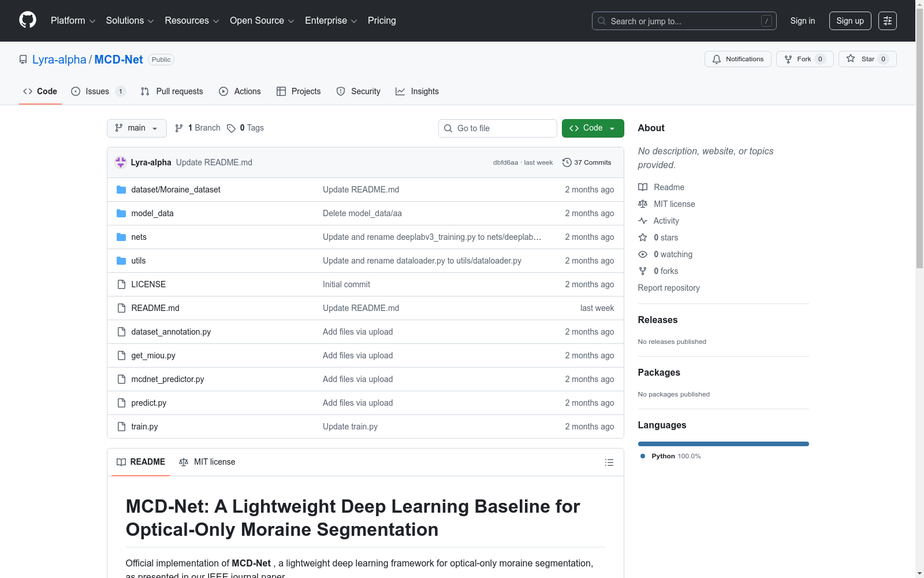The height and width of the screenshot is (578, 924).
Task: Click the branch icon next to 1 Branch
Action: click(x=179, y=128)
